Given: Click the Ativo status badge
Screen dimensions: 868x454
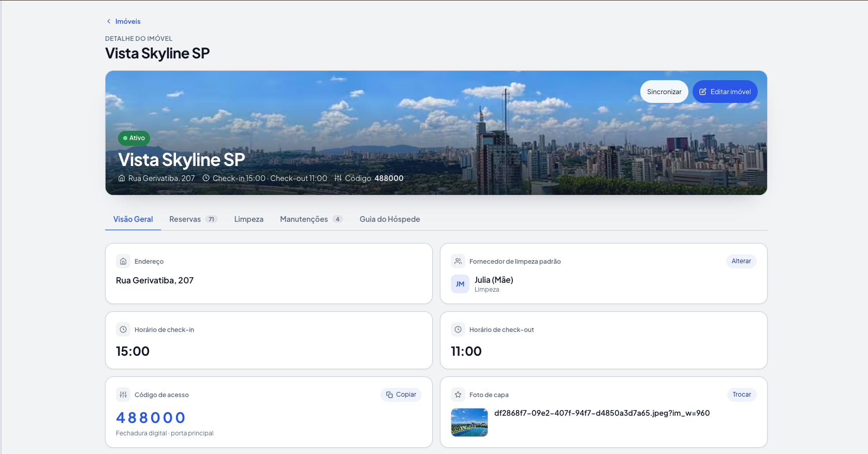Looking at the screenshot, I should 134,138.
